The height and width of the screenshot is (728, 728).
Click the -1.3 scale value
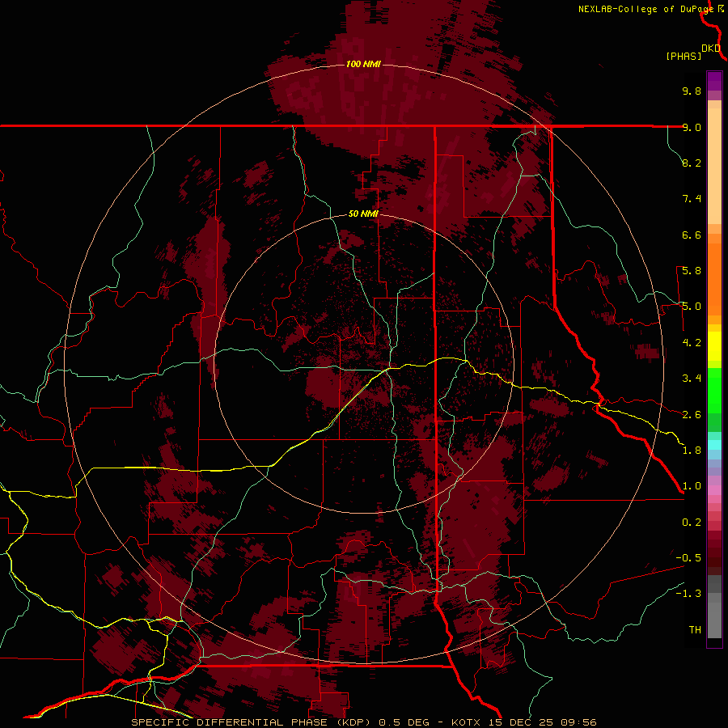pos(688,594)
